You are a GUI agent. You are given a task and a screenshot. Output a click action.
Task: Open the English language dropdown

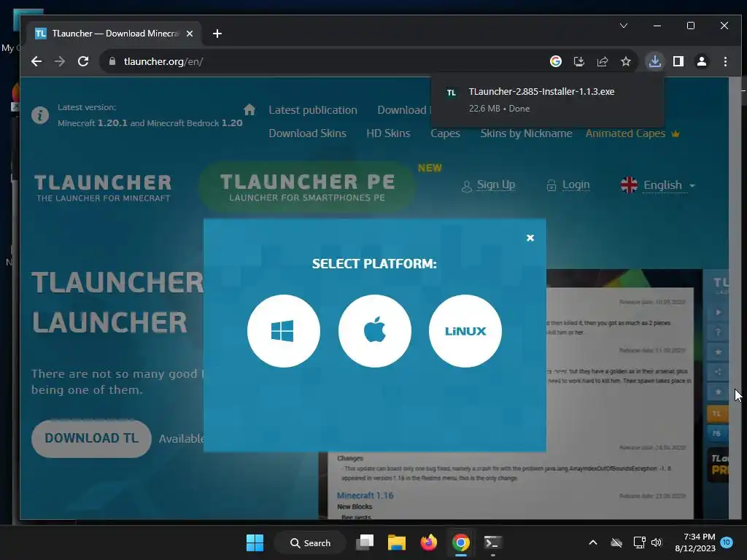(658, 184)
